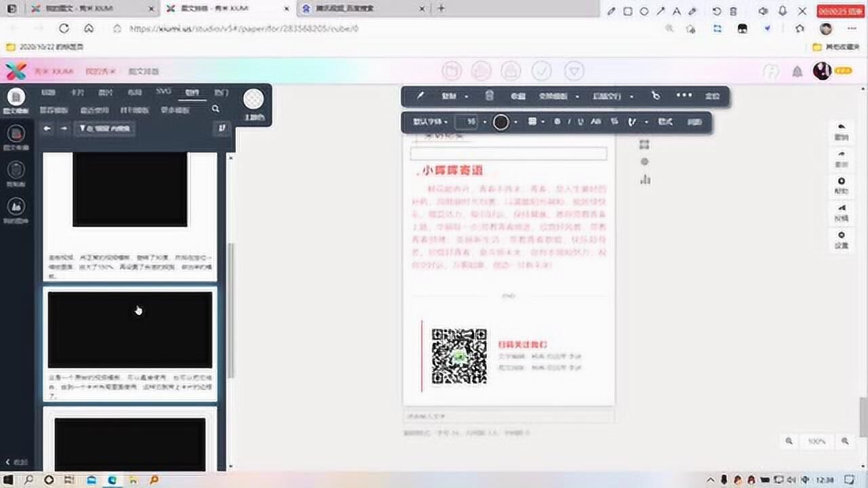Click the 间距 button
The width and height of the screenshot is (868, 488).
pos(694,122)
